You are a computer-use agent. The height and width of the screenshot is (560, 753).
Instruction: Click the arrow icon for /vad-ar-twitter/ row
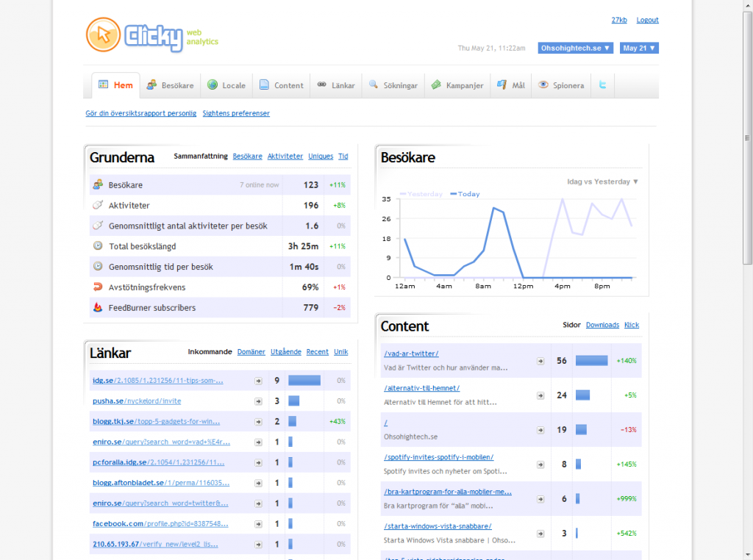coord(540,361)
